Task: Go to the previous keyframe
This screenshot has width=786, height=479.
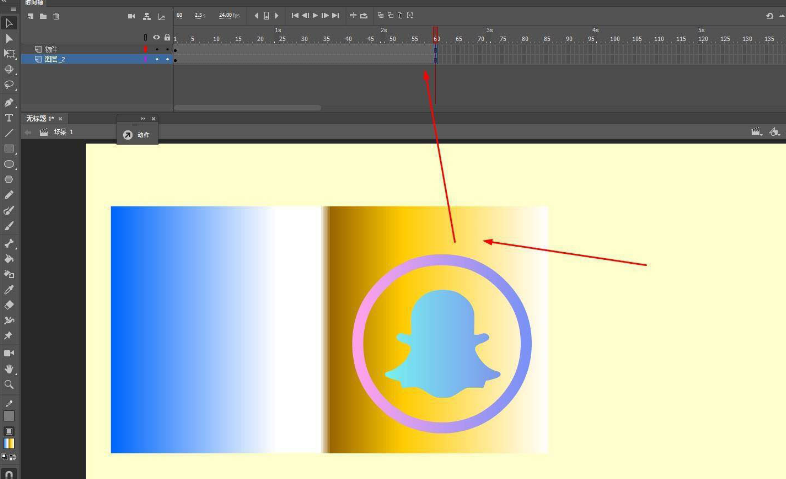Action: [256, 16]
